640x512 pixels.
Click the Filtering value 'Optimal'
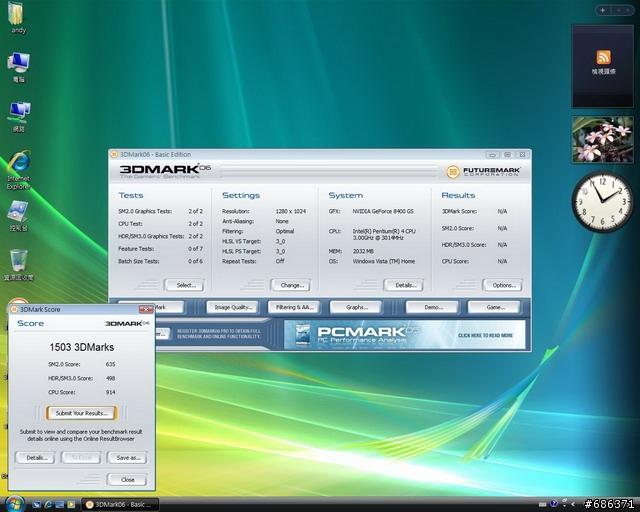285,232
